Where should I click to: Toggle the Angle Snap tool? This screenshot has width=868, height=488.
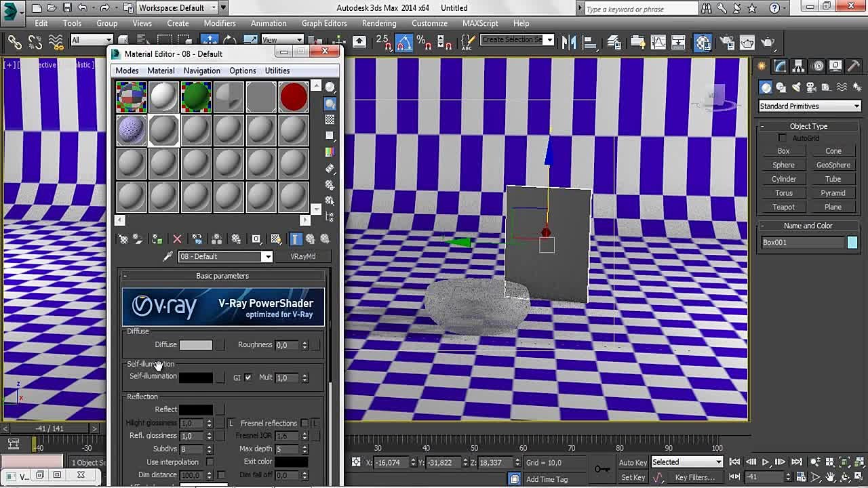click(x=404, y=43)
